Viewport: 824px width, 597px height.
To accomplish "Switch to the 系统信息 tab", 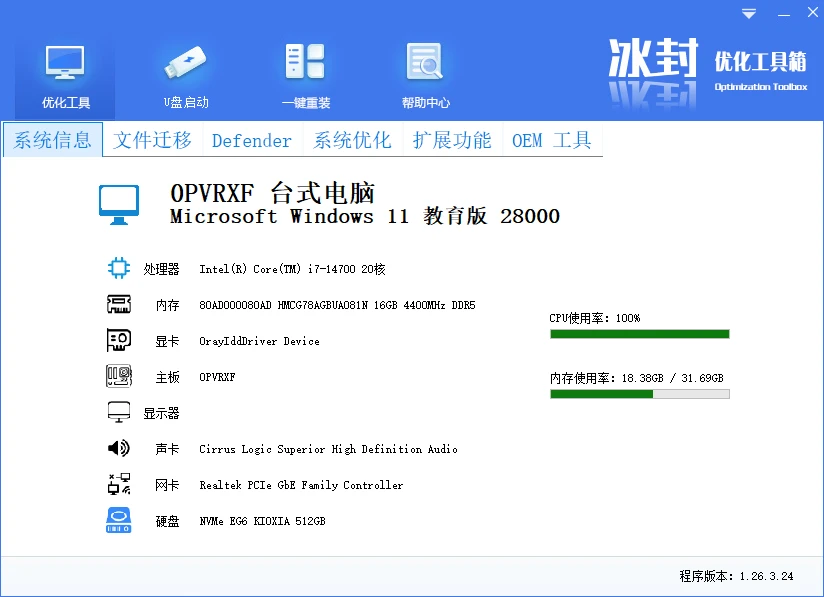I will pyautogui.click(x=53, y=140).
